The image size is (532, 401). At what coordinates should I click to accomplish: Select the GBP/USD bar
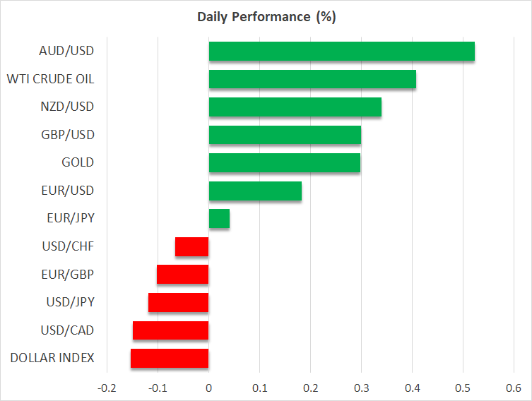(x=285, y=135)
